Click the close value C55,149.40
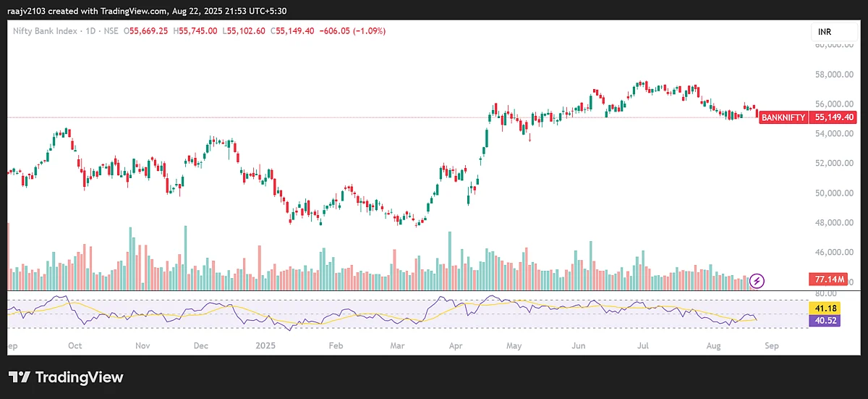Screen dimensions: 868x399 (x=293, y=31)
